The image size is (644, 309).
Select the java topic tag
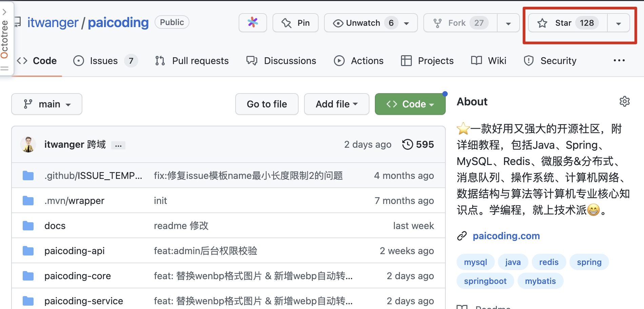click(x=513, y=262)
